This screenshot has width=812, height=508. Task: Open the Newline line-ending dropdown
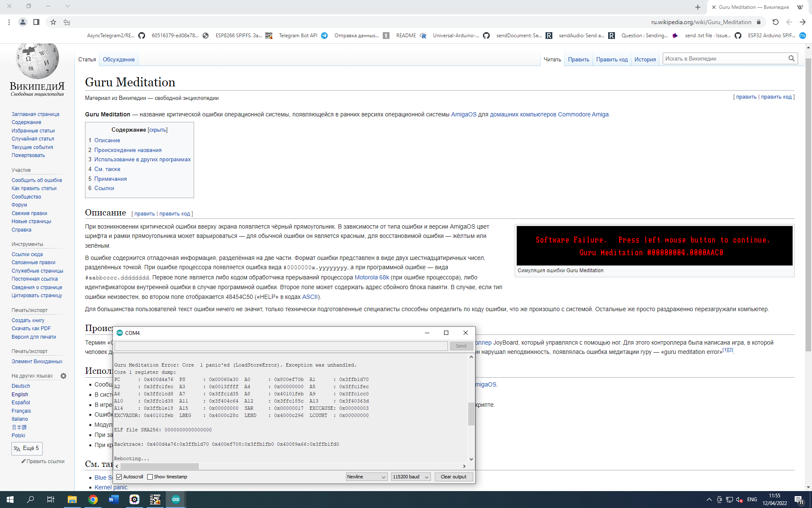pos(366,477)
